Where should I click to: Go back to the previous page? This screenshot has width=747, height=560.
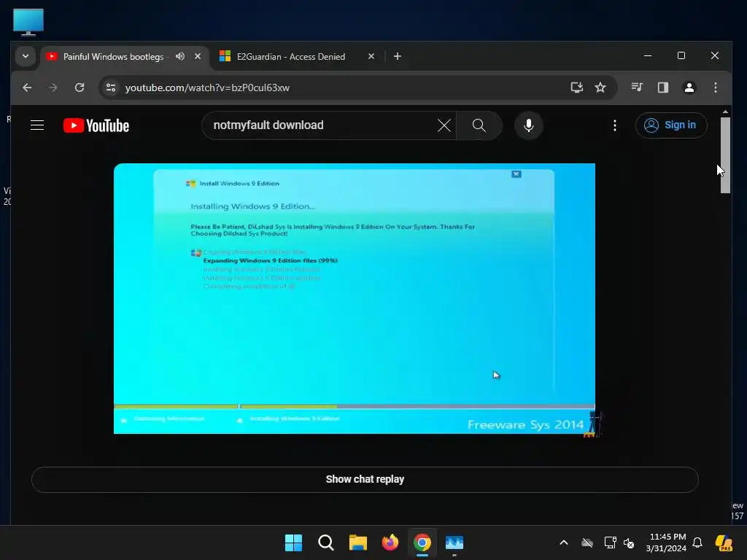click(x=27, y=87)
